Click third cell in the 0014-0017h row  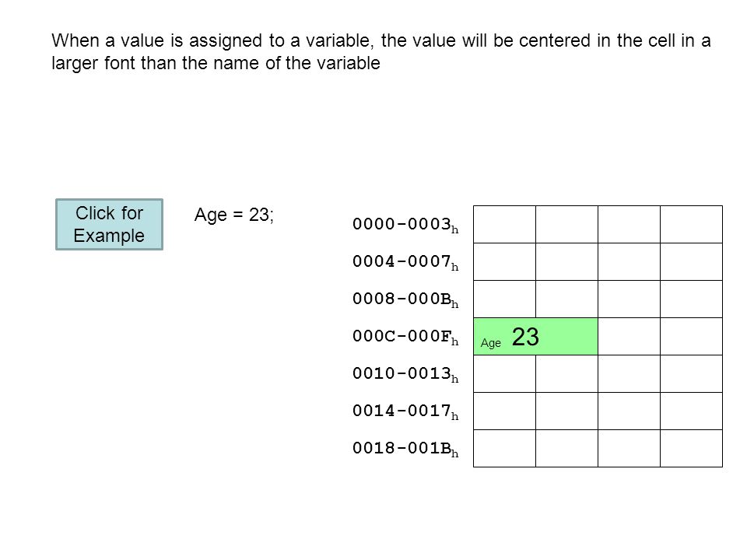629,411
